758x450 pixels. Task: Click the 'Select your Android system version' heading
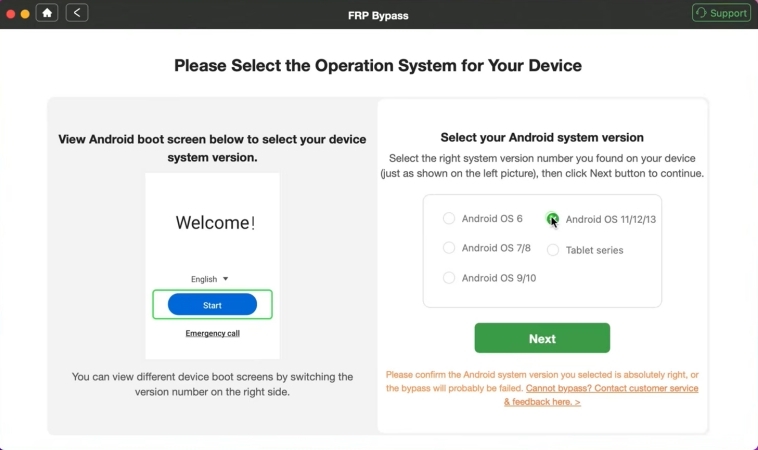[542, 137]
